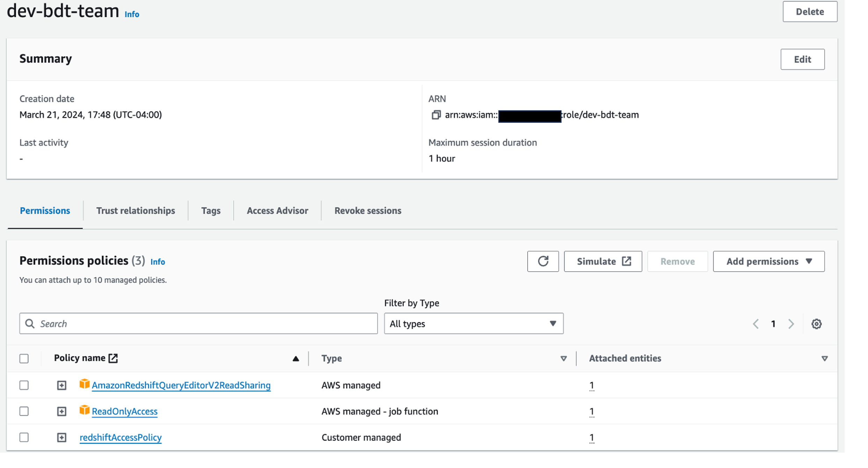Open the All types filter dropdown

(x=473, y=323)
